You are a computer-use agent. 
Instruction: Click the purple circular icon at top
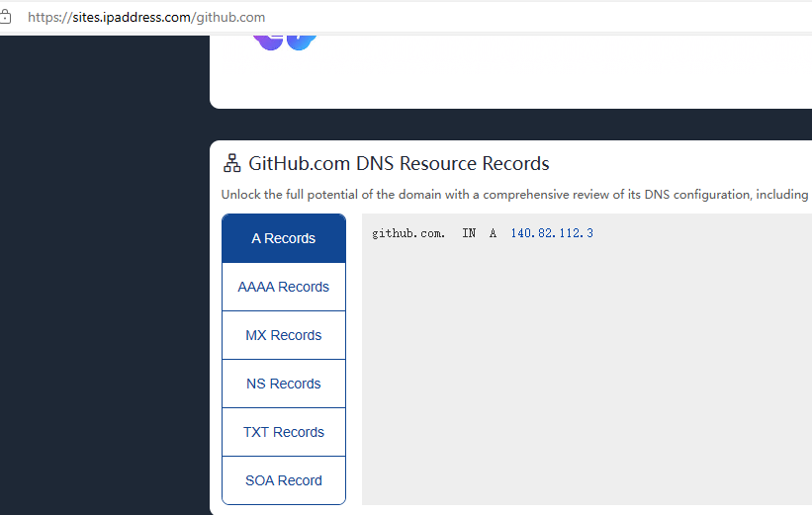[x=267, y=40]
